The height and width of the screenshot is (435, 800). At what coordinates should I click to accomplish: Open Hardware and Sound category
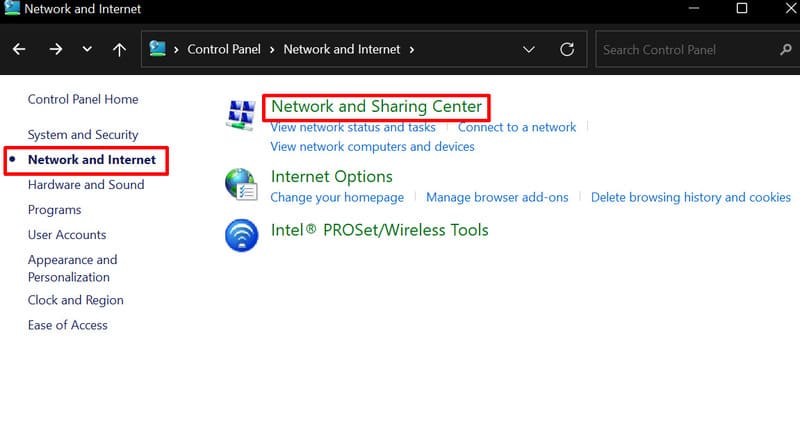pos(86,185)
